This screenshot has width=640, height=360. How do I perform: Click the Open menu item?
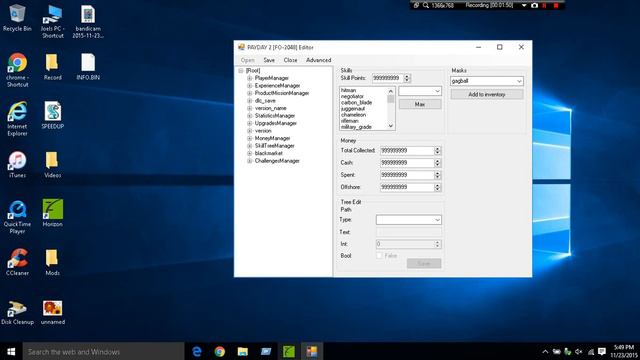coord(247,60)
